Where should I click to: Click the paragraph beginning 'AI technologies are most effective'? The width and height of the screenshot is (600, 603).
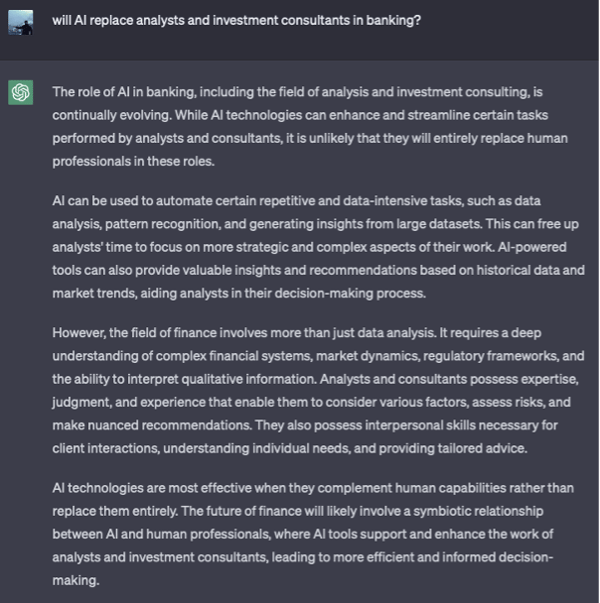(313, 534)
